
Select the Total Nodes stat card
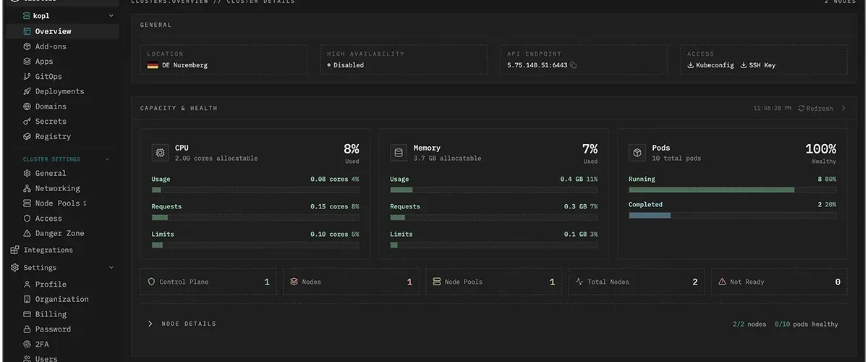(x=637, y=282)
